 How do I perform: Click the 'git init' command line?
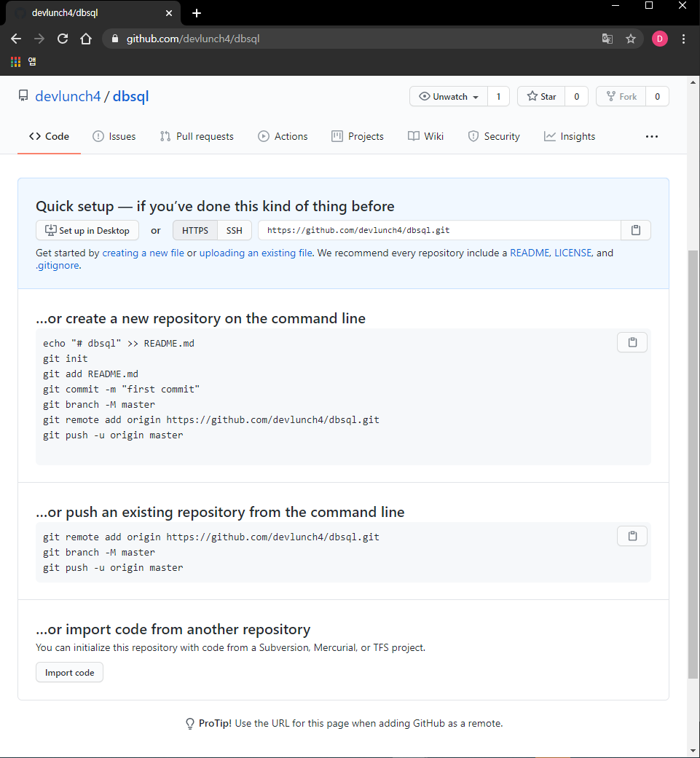[66, 359]
